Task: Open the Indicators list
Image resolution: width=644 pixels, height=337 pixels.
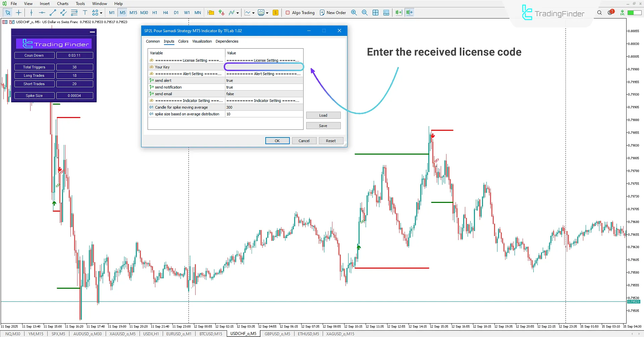Action: pos(231,12)
